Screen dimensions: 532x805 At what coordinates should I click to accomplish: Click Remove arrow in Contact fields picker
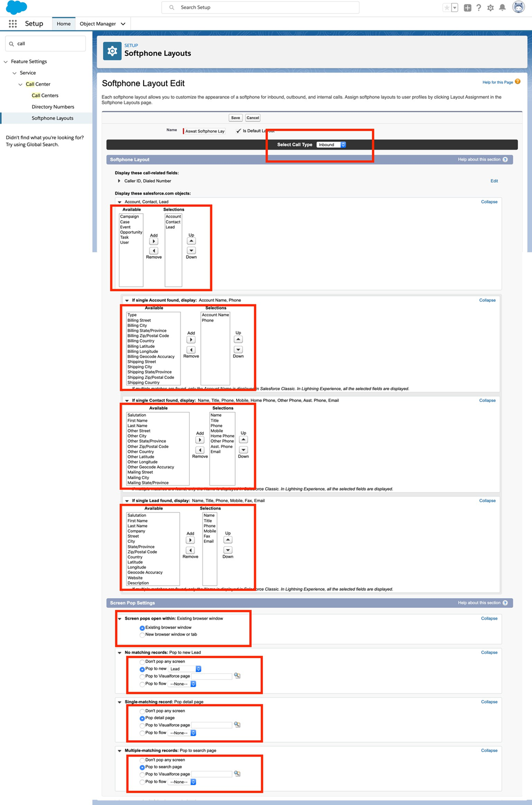200,450
